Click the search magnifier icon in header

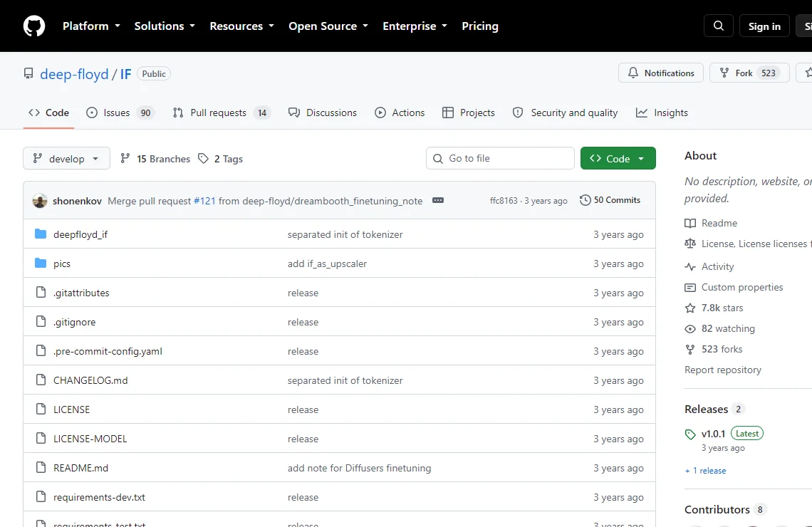(718, 26)
